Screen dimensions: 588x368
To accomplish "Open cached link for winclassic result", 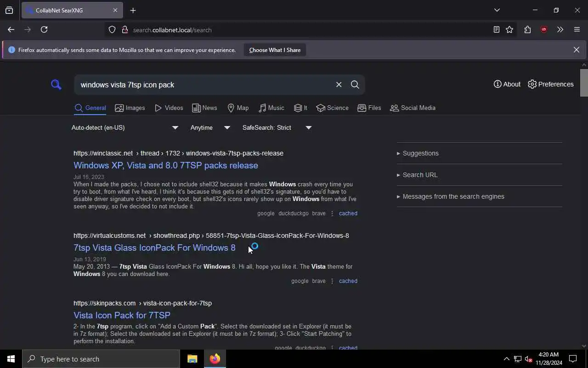I will tap(348, 213).
